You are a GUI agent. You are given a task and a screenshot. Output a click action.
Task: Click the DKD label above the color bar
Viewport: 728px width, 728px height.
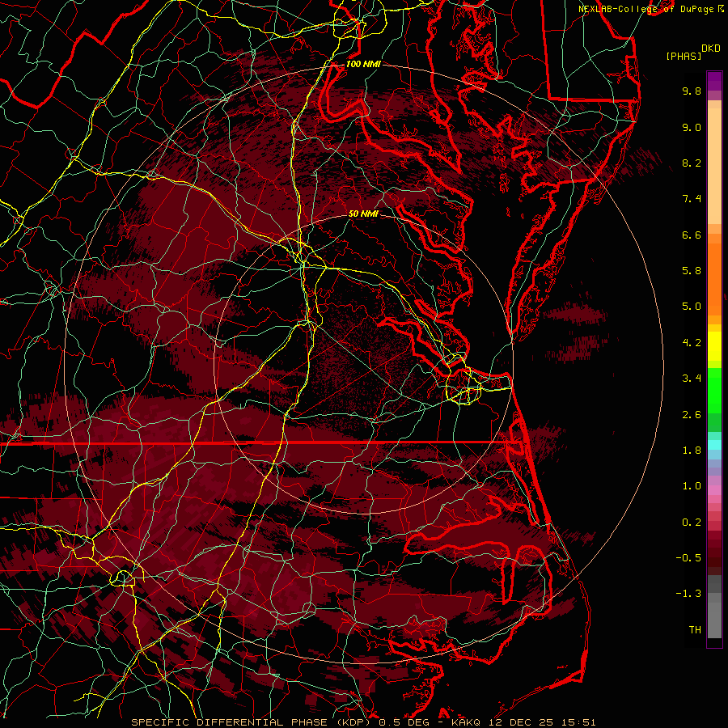click(x=710, y=49)
